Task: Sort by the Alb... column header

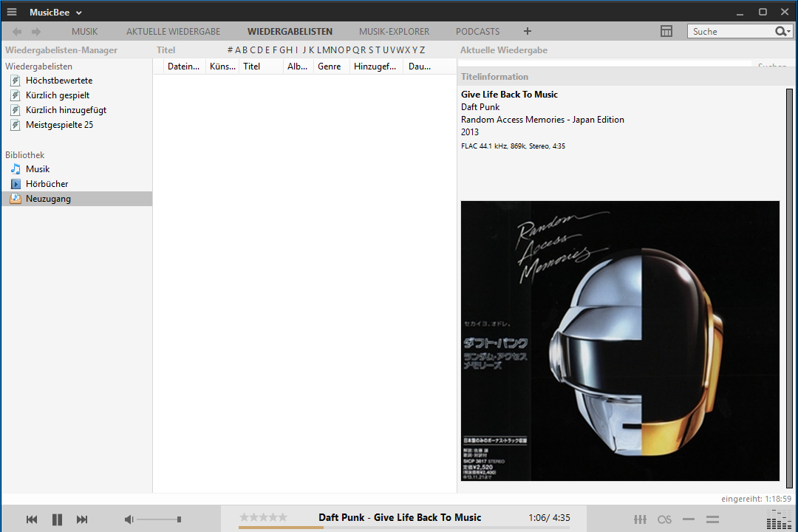Action: tap(299, 66)
